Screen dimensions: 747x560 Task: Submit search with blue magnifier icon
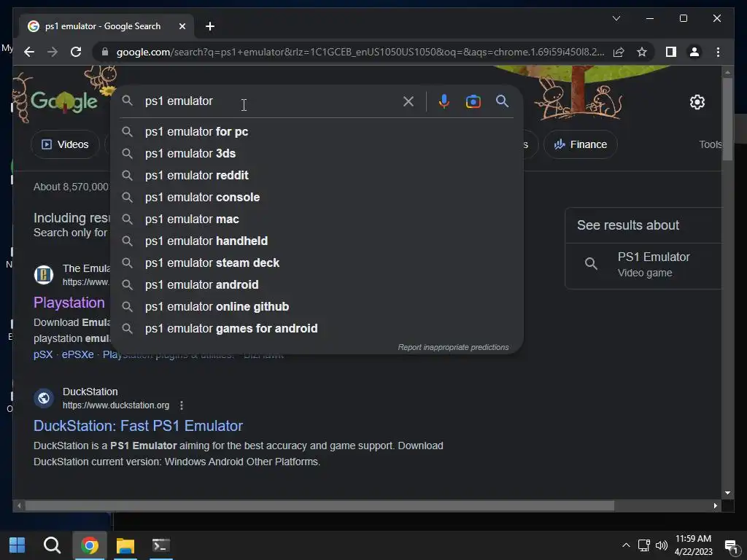click(x=502, y=101)
